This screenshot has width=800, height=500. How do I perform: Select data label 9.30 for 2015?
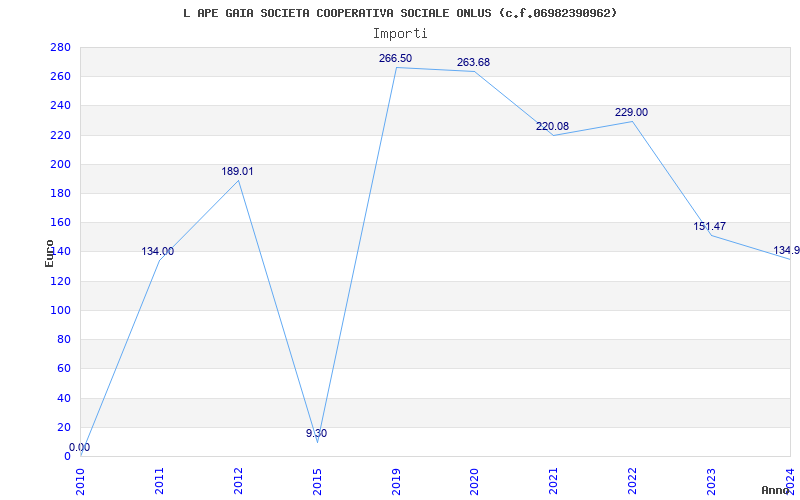pos(316,434)
